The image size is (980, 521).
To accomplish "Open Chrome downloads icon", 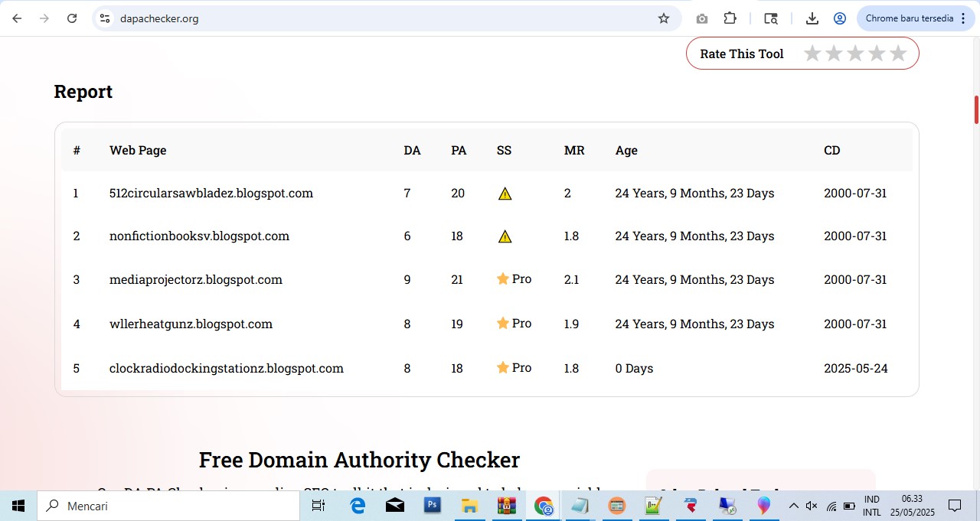I will coord(812,18).
